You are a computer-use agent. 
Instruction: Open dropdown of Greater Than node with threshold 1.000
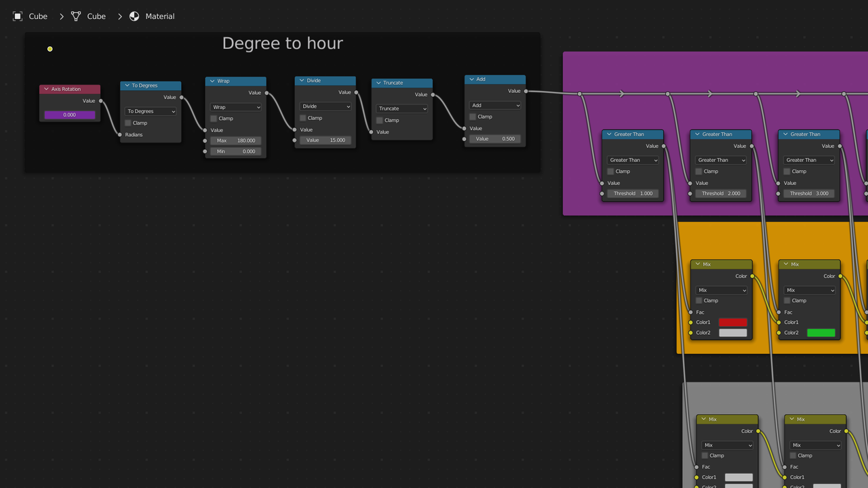coord(633,160)
